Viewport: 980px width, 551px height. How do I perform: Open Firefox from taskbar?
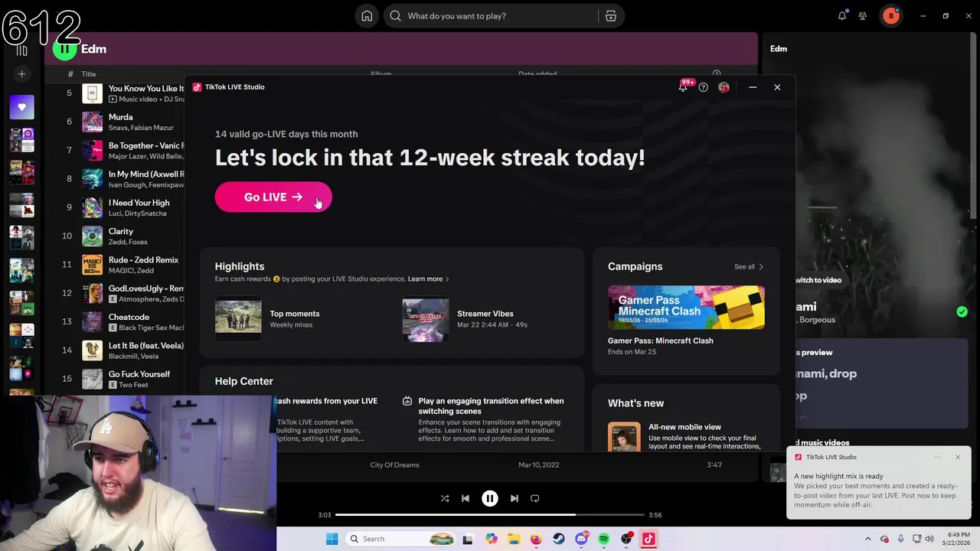[x=536, y=540]
